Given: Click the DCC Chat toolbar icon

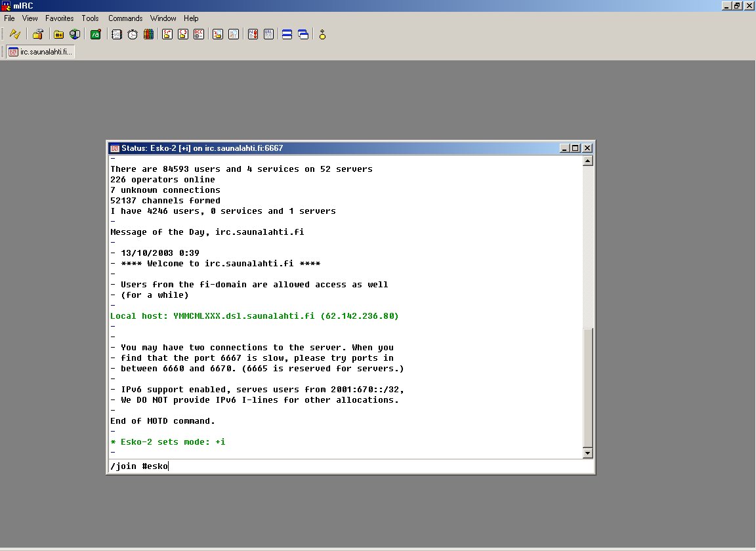Looking at the screenshot, I should (183, 34).
